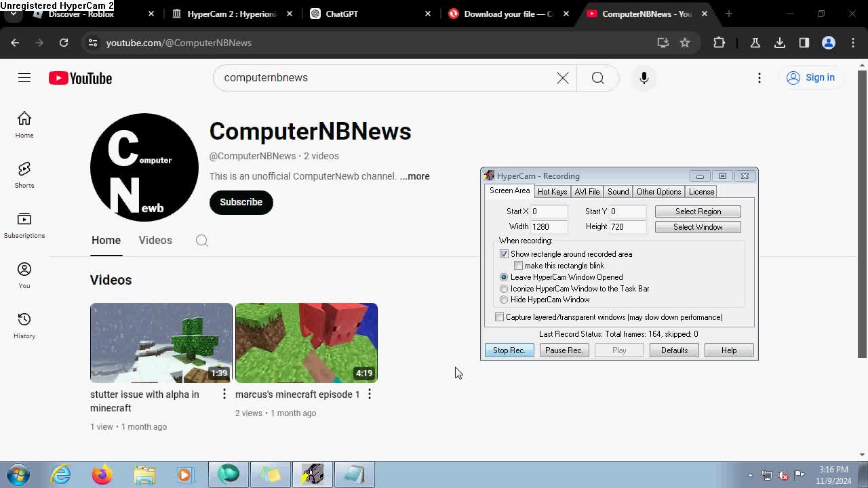Open the YouTube hamburger guide menu
The height and width of the screenshot is (488, 868).
(x=24, y=78)
